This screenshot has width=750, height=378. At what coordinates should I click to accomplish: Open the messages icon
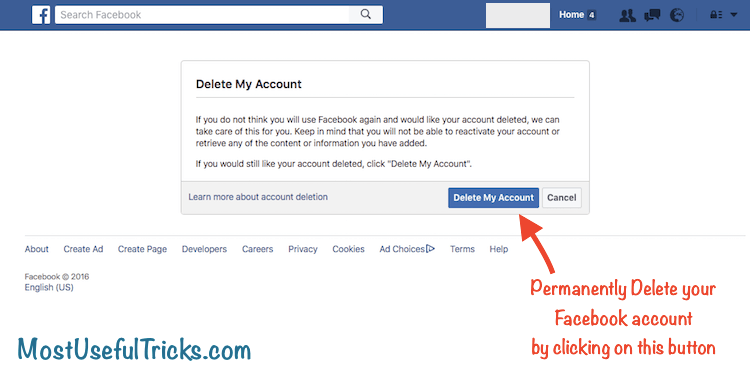[x=652, y=15]
